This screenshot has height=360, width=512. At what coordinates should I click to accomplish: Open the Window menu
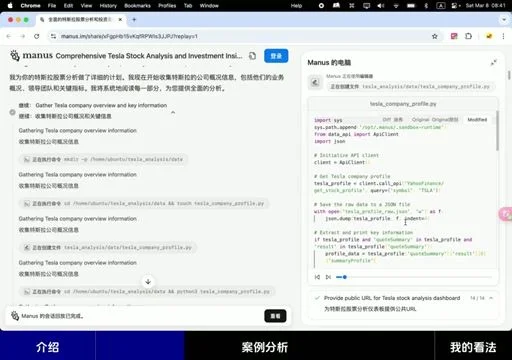[209, 5]
